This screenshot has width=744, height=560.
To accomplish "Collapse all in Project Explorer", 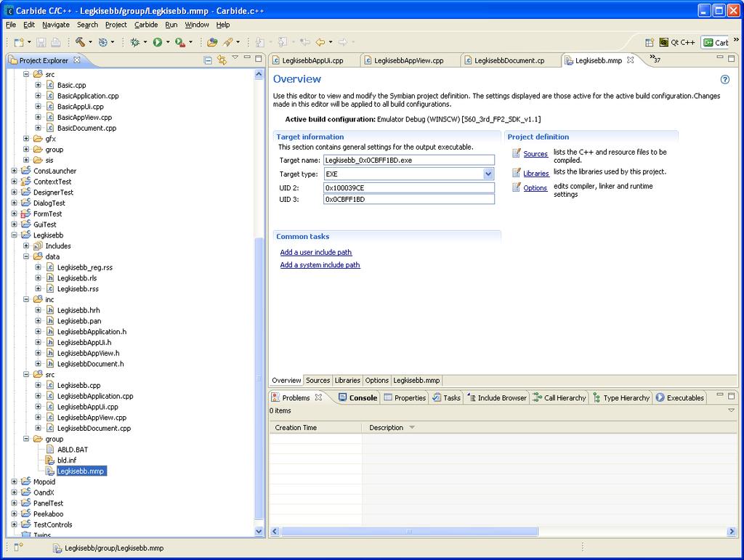I will tap(208, 60).
